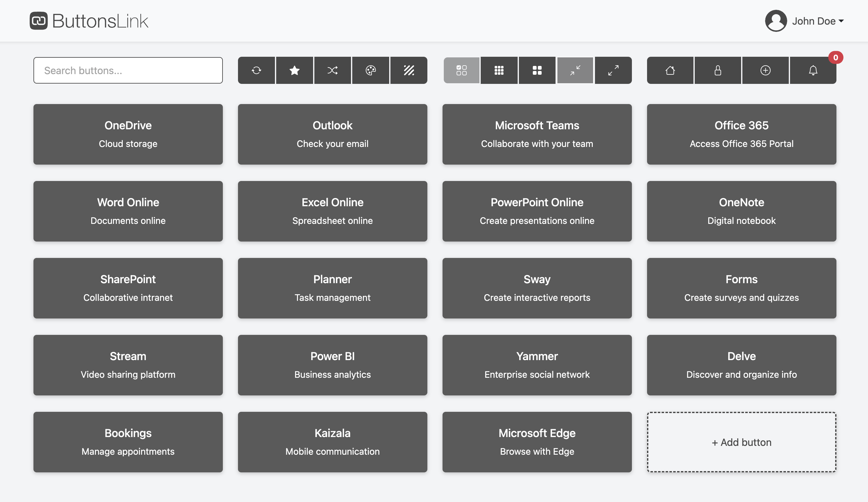
Task: Open the OneDrive cloud storage button
Action: pyautogui.click(x=128, y=134)
